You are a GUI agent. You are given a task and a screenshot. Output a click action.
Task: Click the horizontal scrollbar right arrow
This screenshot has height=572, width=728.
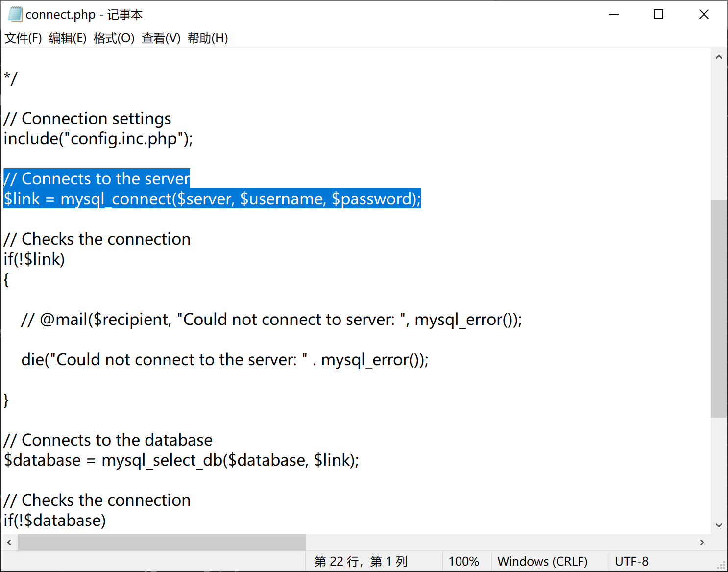coord(702,542)
